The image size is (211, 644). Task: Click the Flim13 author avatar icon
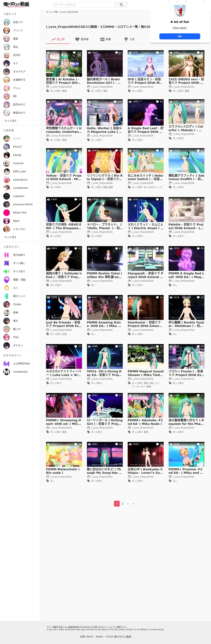7,147
